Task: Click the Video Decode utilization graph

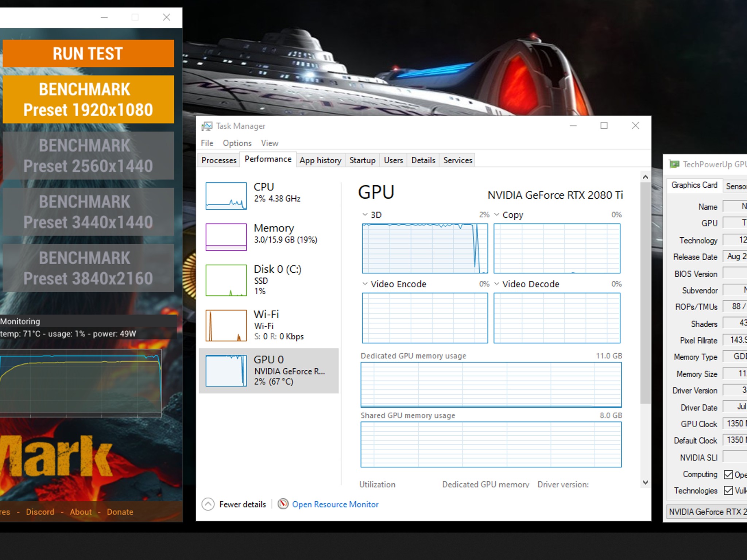Action: (x=557, y=318)
